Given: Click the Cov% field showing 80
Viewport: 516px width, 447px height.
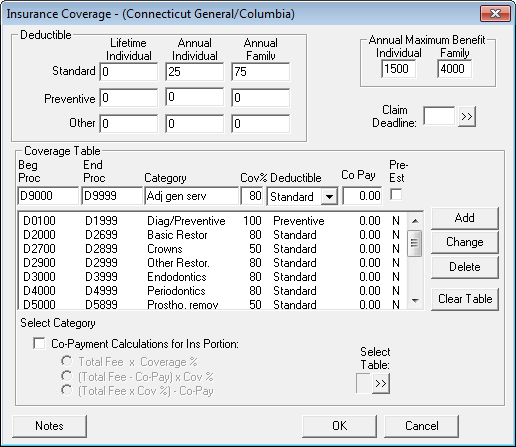Looking at the screenshot, I should pos(252,196).
